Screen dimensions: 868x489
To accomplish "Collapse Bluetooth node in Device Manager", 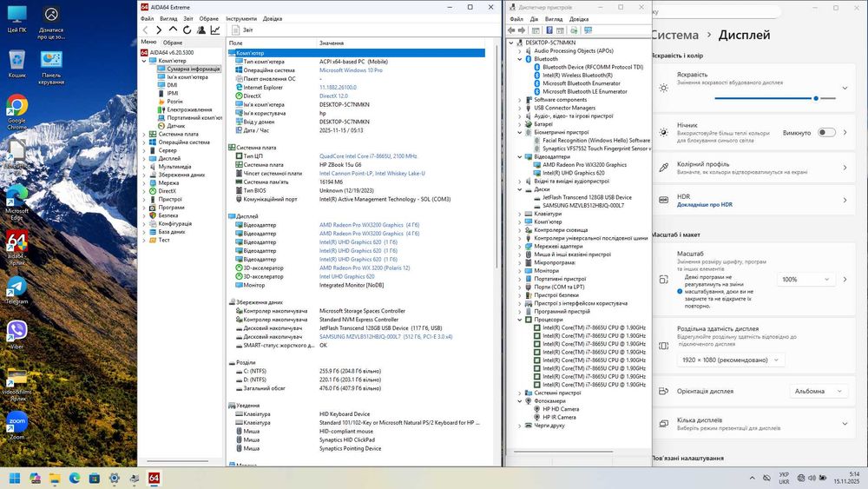I will tap(520, 59).
